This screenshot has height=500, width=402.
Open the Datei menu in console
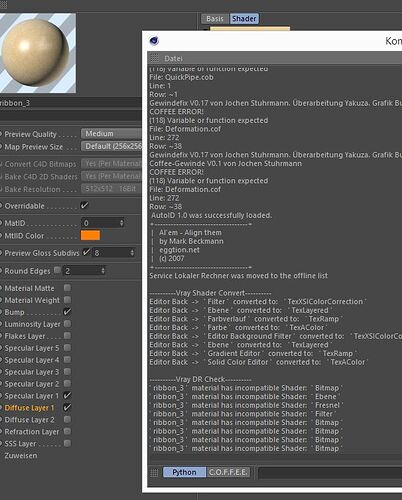point(173,59)
